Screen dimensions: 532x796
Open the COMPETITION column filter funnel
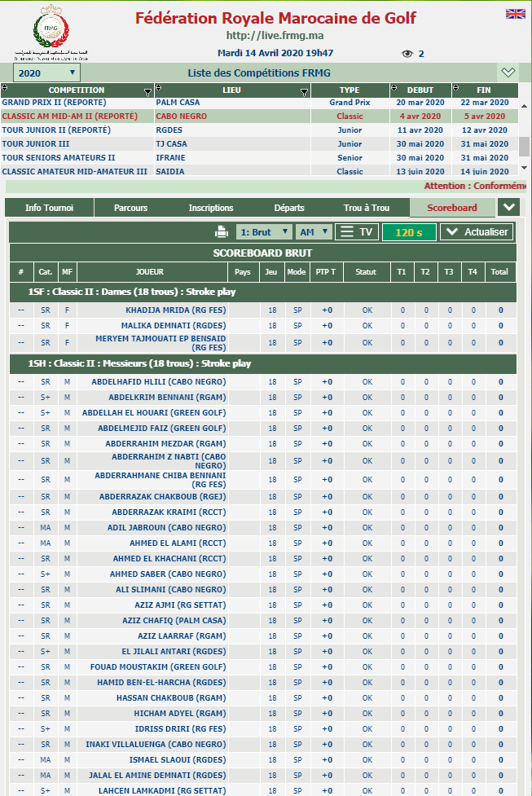pyautogui.click(x=147, y=92)
